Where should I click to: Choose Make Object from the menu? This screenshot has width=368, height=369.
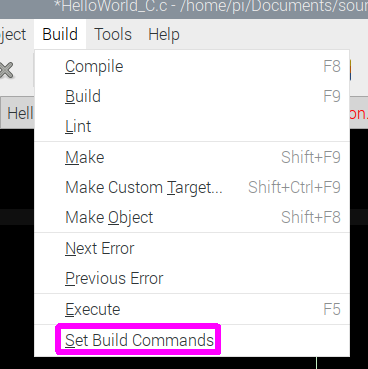coord(192,217)
